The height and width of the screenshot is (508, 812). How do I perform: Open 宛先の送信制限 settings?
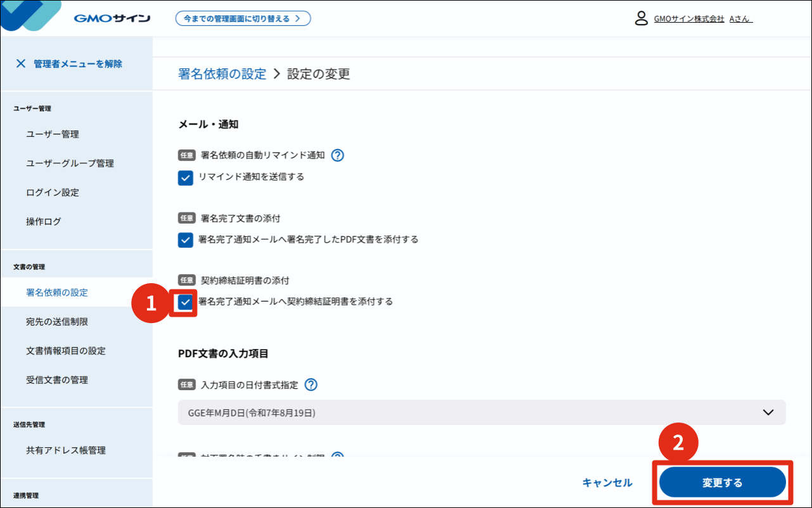57,322
